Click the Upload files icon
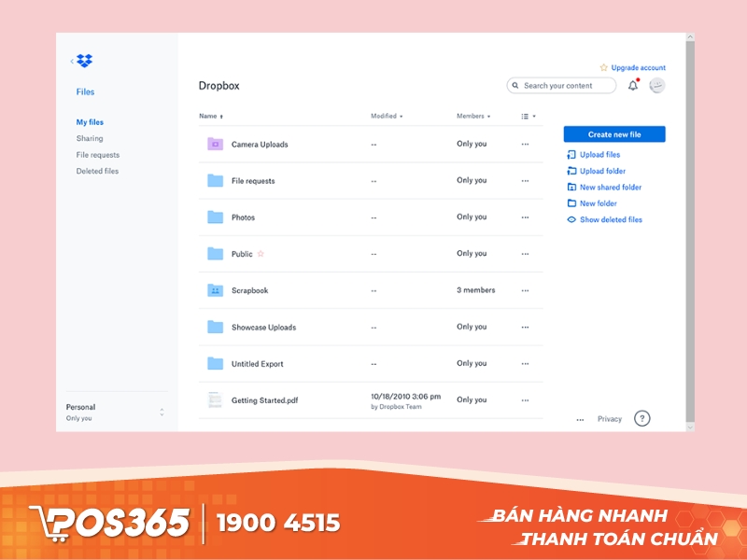The height and width of the screenshot is (560, 747). coord(571,154)
